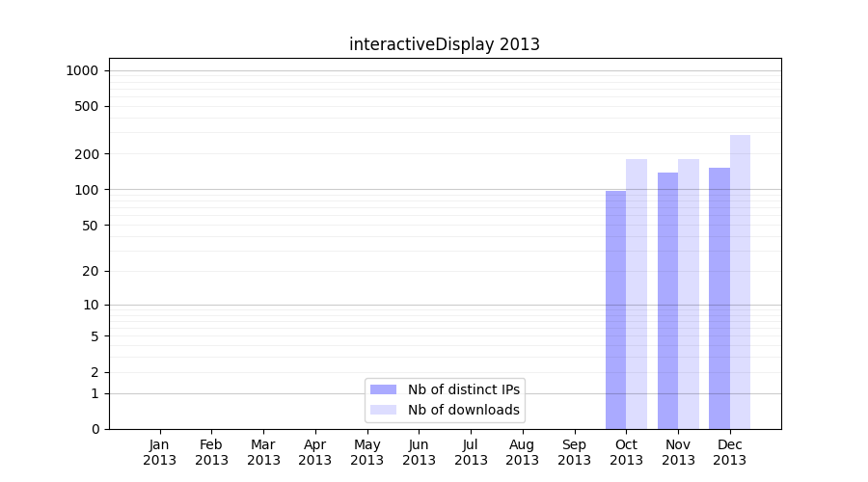Select the Nb of distinct IPs legend label
This screenshot has width=868, height=482.
pos(464,389)
